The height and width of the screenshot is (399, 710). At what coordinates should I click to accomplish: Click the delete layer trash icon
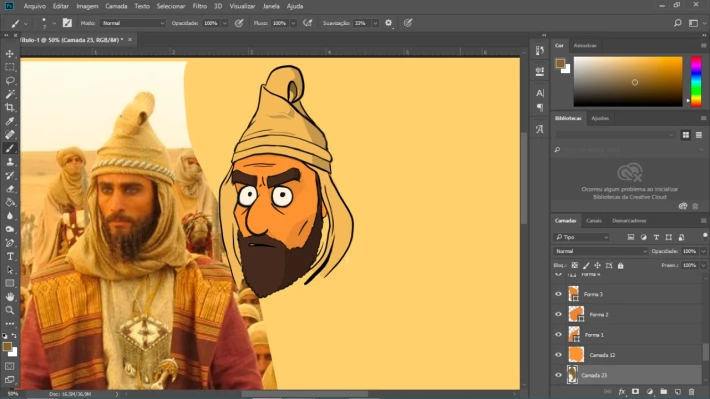click(691, 391)
